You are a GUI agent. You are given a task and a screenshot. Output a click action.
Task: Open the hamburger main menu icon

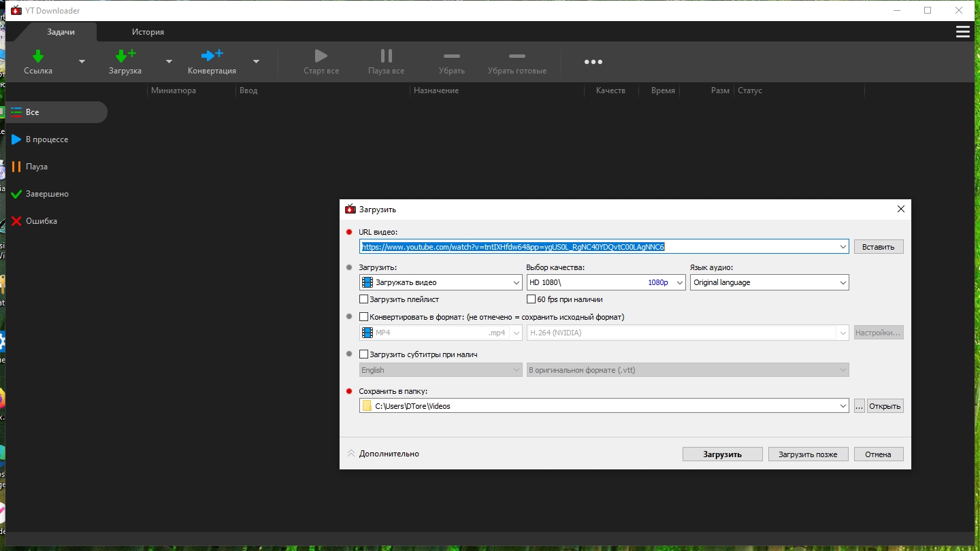962,32
